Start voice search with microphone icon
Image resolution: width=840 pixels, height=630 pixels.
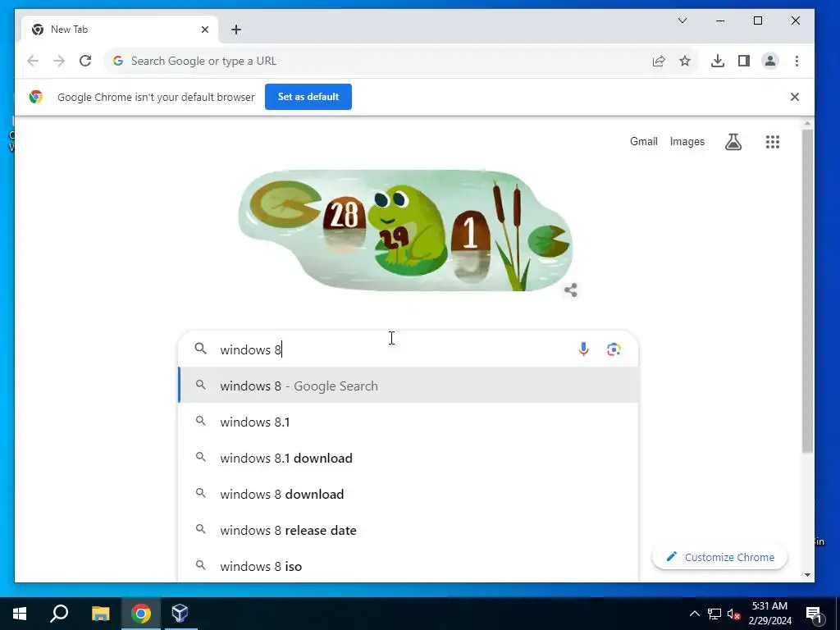[x=583, y=349]
